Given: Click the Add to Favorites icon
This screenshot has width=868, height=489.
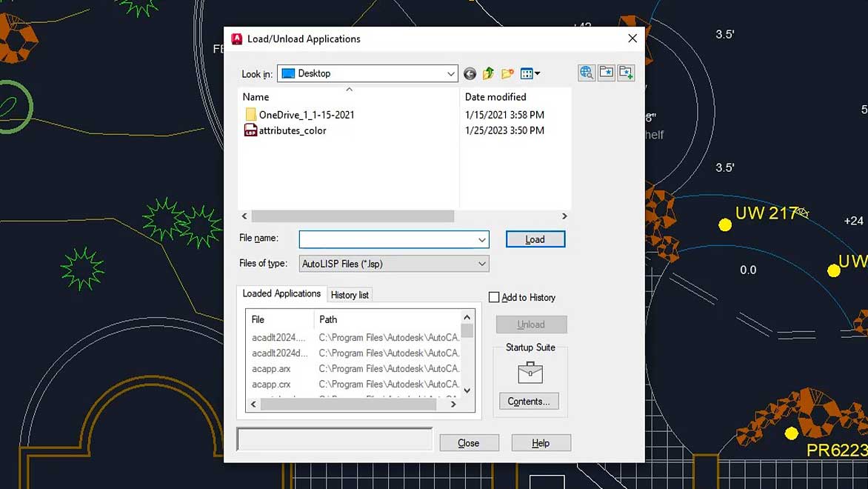Looking at the screenshot, I should [626, 73].
